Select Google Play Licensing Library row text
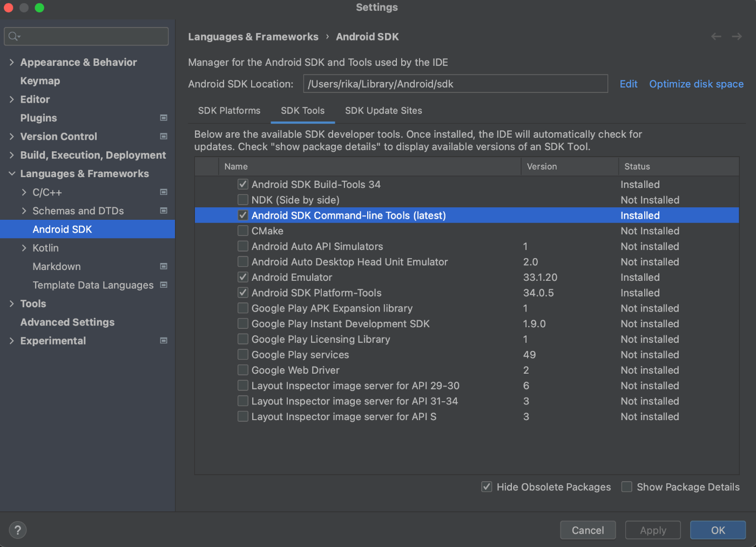Viewport: 756px width, 547px height. pyautogui.click(x=321, y=339)
